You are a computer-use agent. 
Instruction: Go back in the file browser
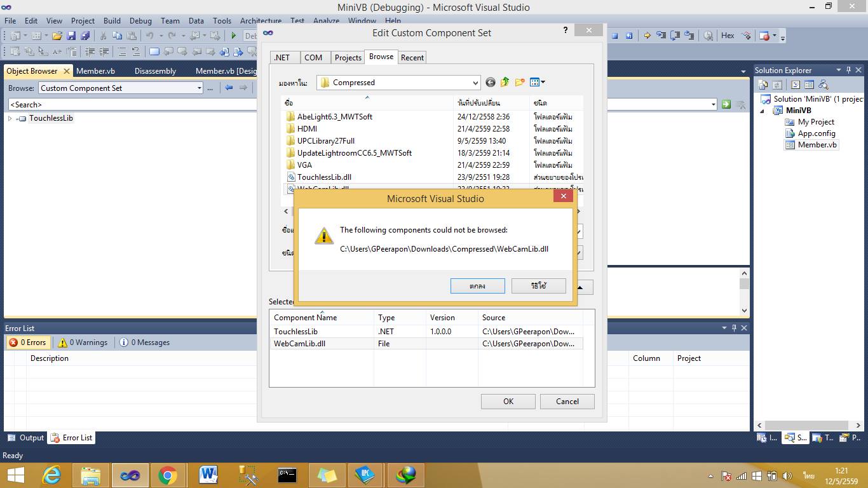coord(490,82)
